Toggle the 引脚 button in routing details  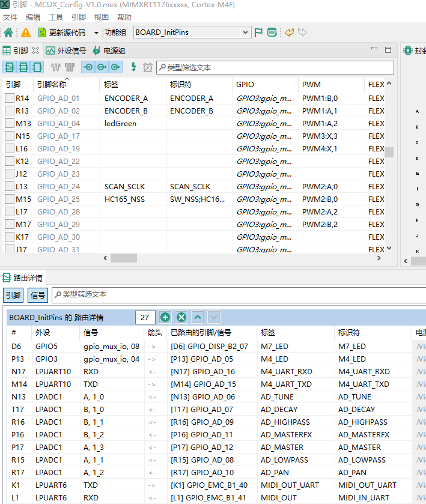13,295
